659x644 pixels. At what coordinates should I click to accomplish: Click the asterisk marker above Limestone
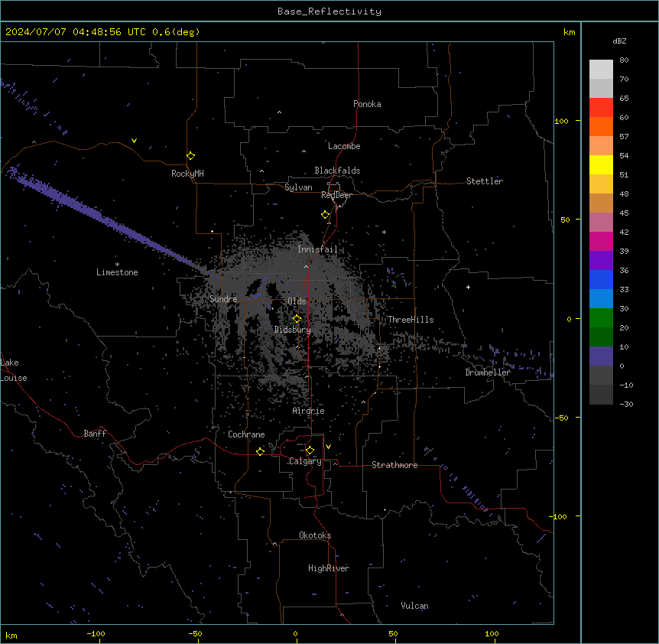[x=117, y=265]
